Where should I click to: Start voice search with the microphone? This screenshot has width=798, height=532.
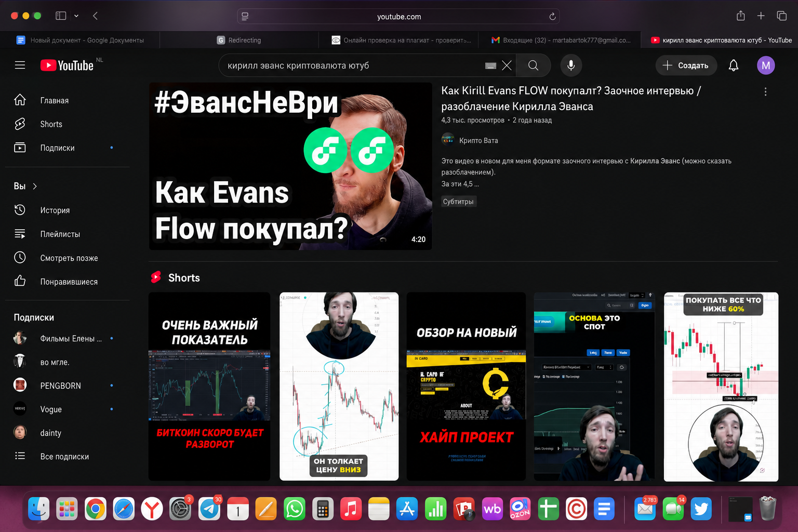[x=571, y=65]
